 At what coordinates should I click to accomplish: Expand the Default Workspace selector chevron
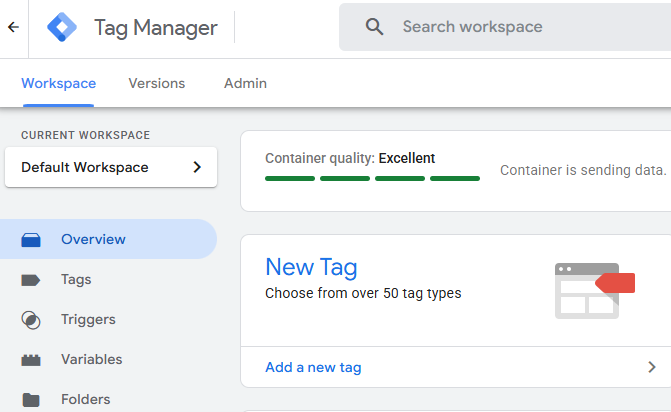click(197, 167)
